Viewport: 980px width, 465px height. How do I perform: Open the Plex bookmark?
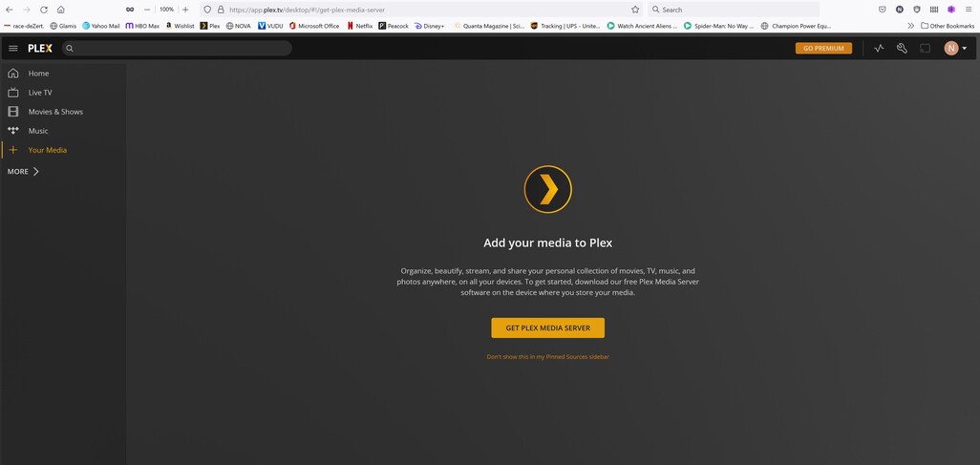(x=210, y=26)
